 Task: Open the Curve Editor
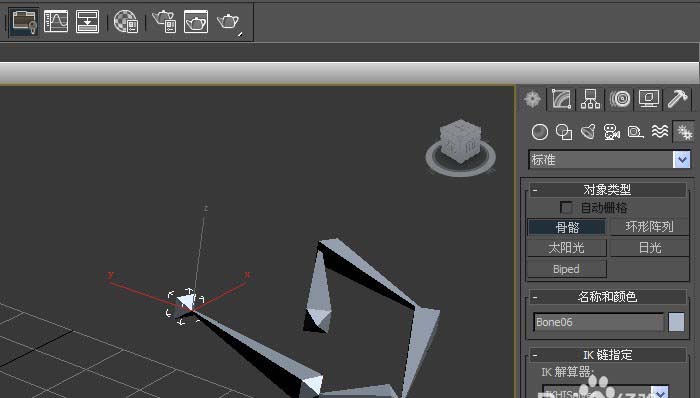click(x=56, y=21)
